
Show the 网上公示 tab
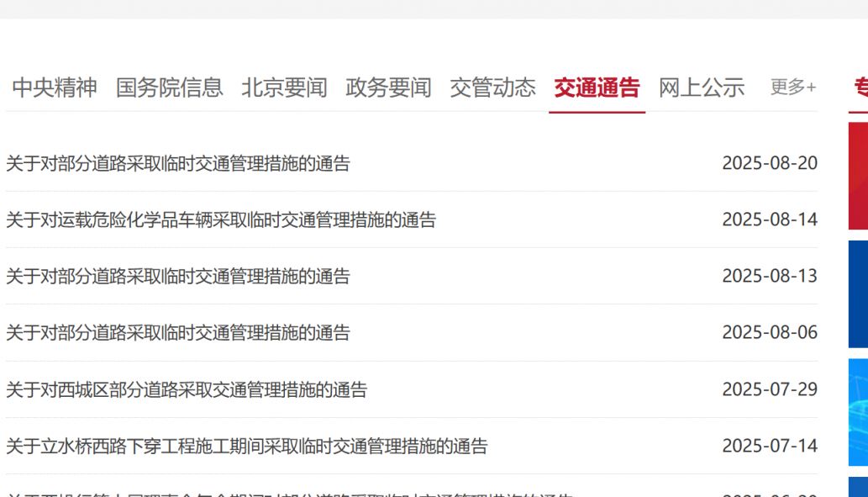pos(701,87)
